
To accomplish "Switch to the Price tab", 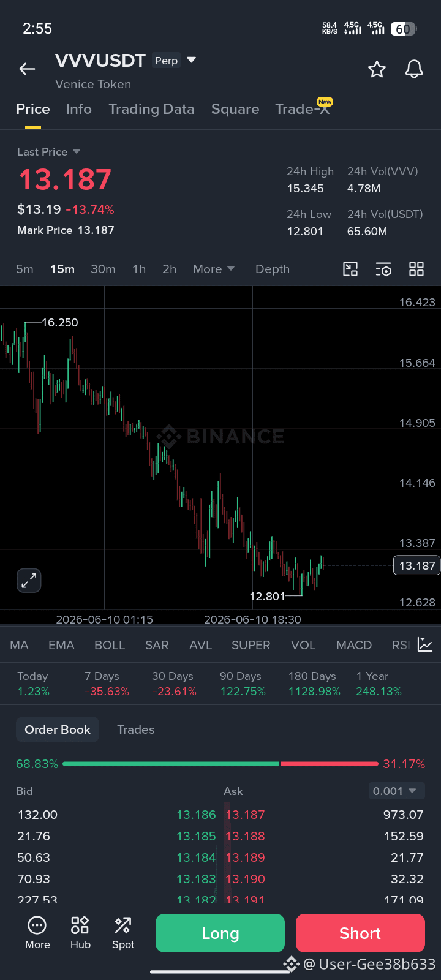I will click(33, 109).
